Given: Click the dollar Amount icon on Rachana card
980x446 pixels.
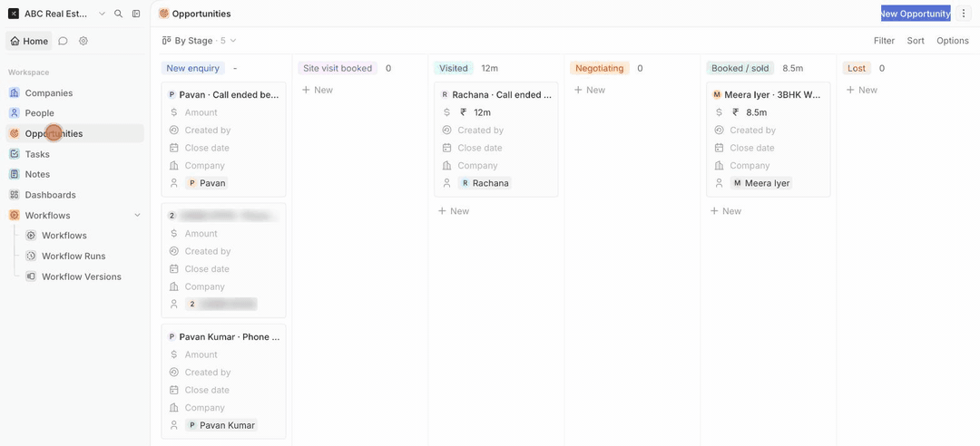Looking at the screenshot, I should 446,112.
